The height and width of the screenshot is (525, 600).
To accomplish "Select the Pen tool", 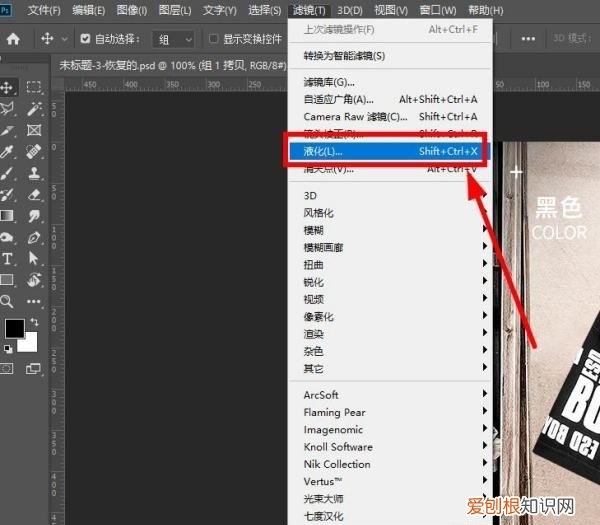I will pyautogui.click(x=34, y=238).
